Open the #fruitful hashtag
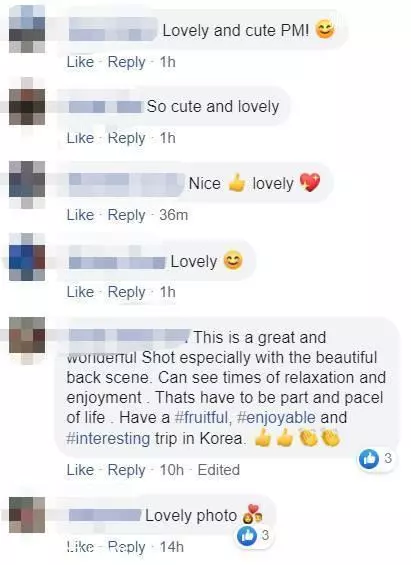 201,418
